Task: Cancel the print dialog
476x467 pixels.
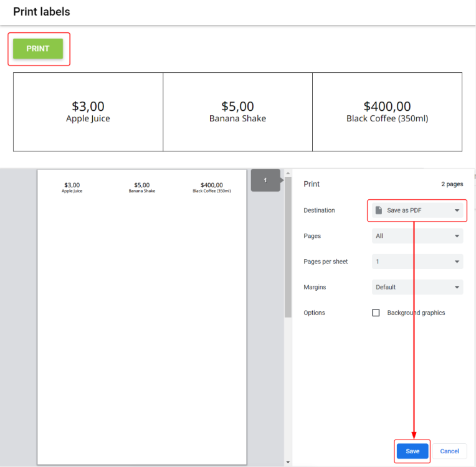Action: tap(449, 451)
